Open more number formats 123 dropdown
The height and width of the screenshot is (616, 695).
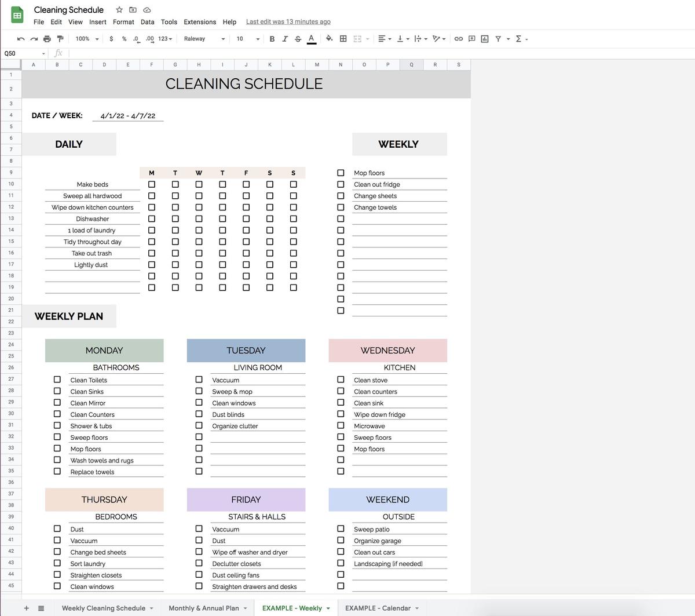[165, 39]
